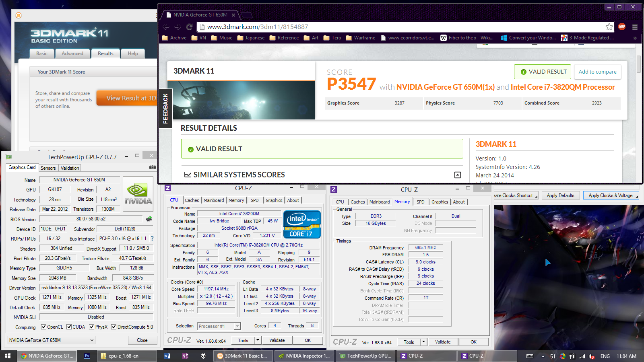Select the Advanced tab in 3DMark 11
The height and width of the screenshot is (362, 644).
coord(72,53)
